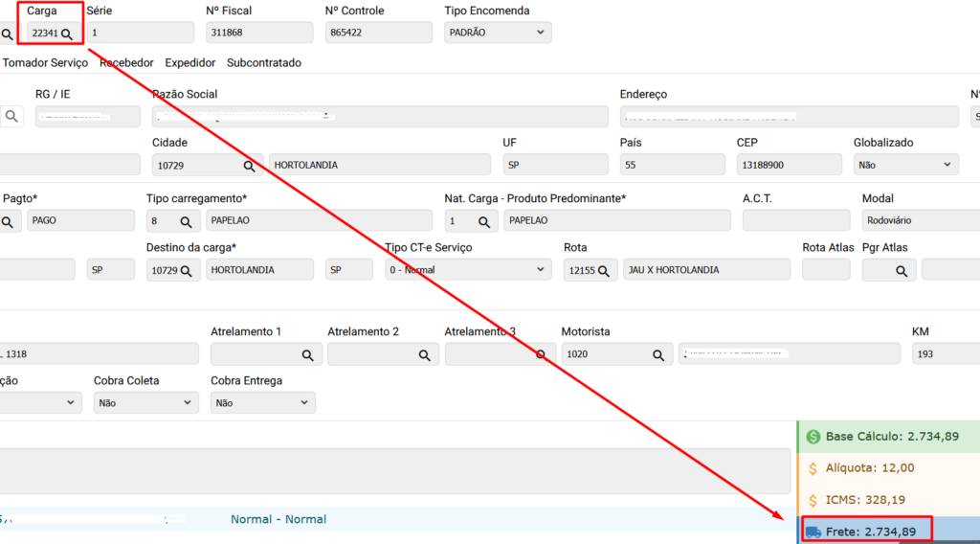Click the Cidade search magnifier icon
The width and height of the screenshot is (980, 544).
coord(249,166)
